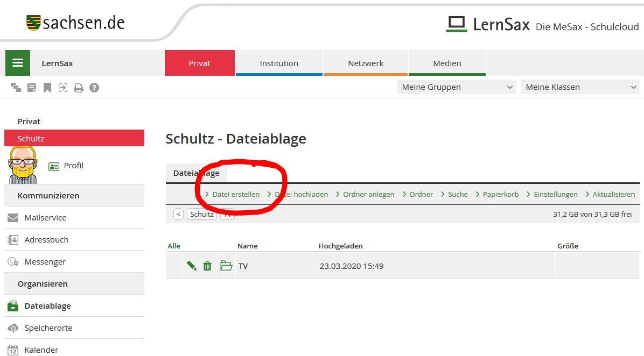Click the note icon in the toolbar

point(32,88)
